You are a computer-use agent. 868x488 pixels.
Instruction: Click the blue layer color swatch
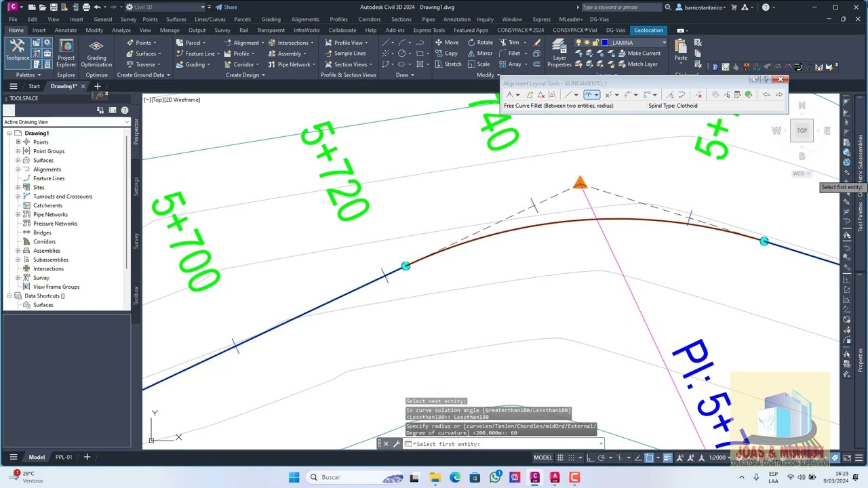click(x=604, y=43)
